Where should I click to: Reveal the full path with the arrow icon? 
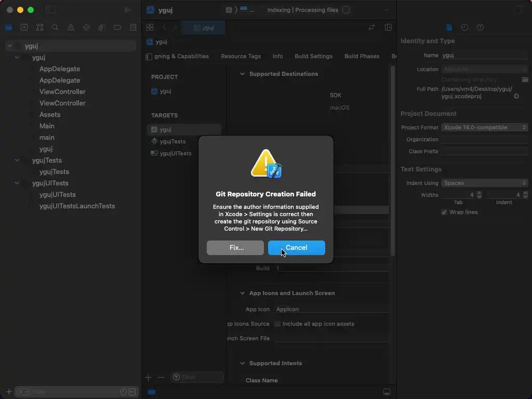pos(516,96)
